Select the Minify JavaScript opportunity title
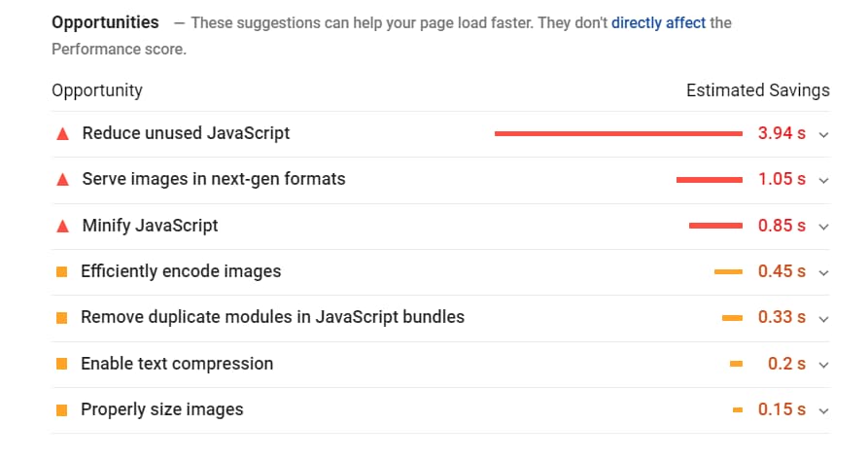 pos(150,226)
